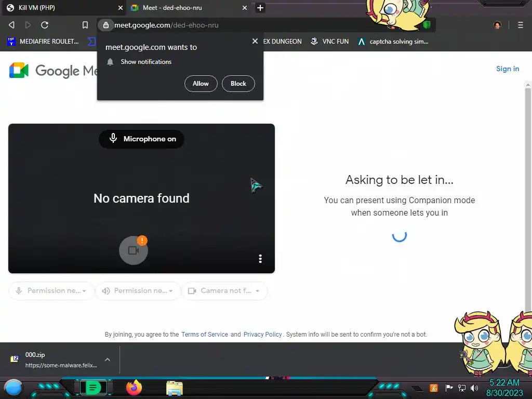Block notifications for meet.google.com
532x399 pixels.
(238, 84)
